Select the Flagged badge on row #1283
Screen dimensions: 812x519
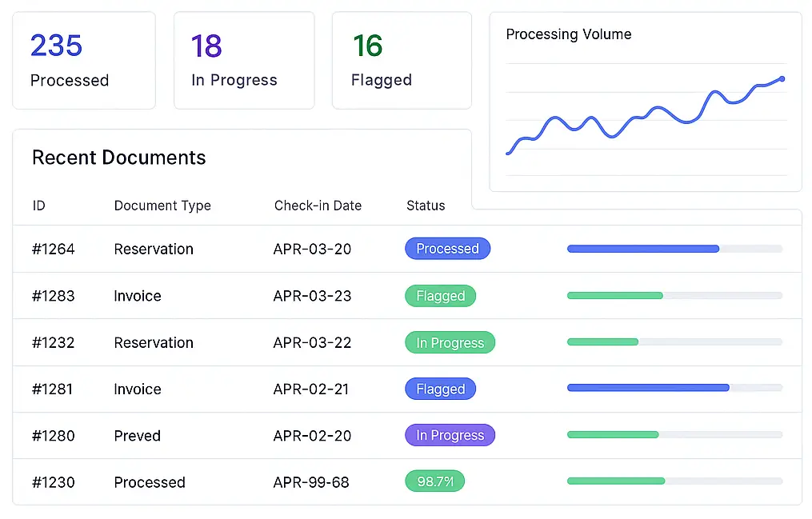tap(440, 295)
